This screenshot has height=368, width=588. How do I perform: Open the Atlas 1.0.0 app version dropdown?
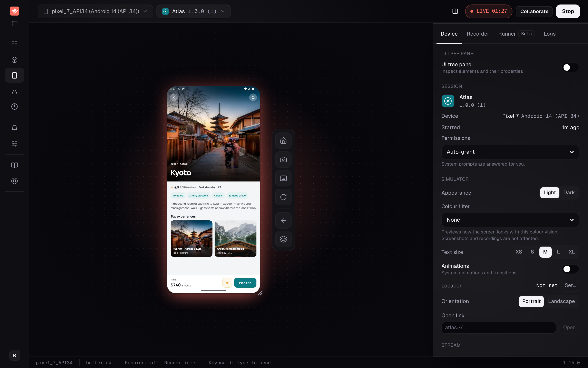[x=193, y=11]
